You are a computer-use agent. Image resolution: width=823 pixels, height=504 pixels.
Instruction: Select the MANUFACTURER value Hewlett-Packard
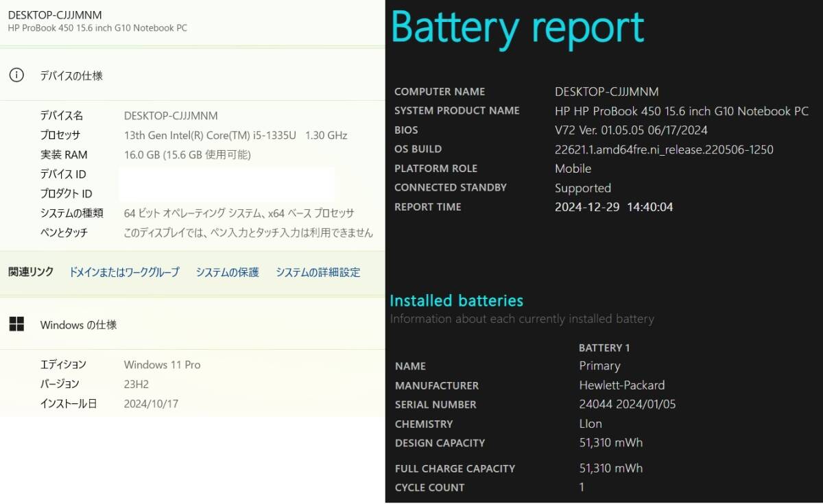point(622,385)
